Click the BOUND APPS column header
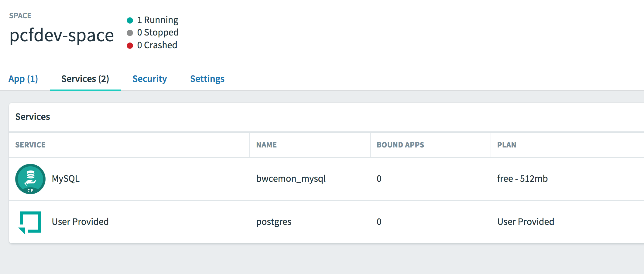The height and width of the screenshot is (274, 644). pyautogui.click(x=400, y=145)
